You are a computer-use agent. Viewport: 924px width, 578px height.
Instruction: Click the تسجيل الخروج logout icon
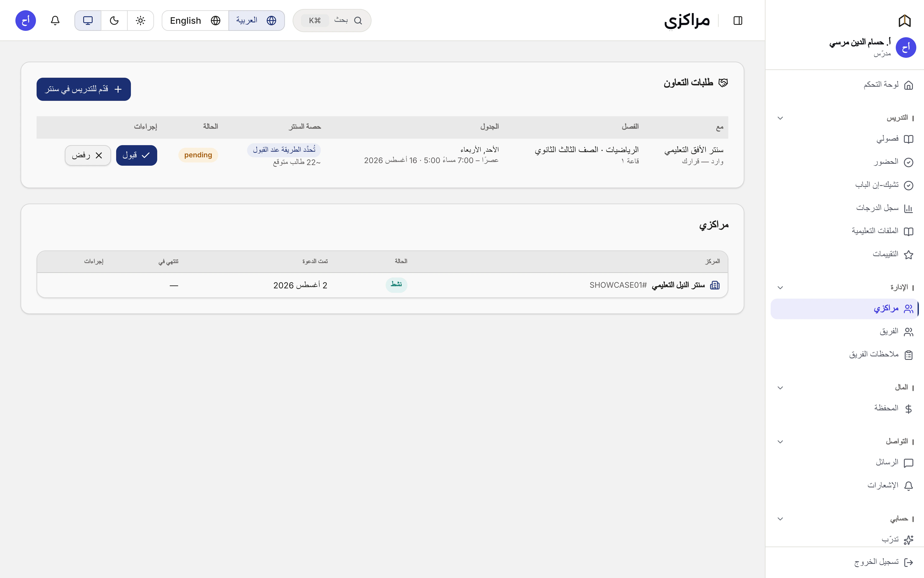pos(909,562)
